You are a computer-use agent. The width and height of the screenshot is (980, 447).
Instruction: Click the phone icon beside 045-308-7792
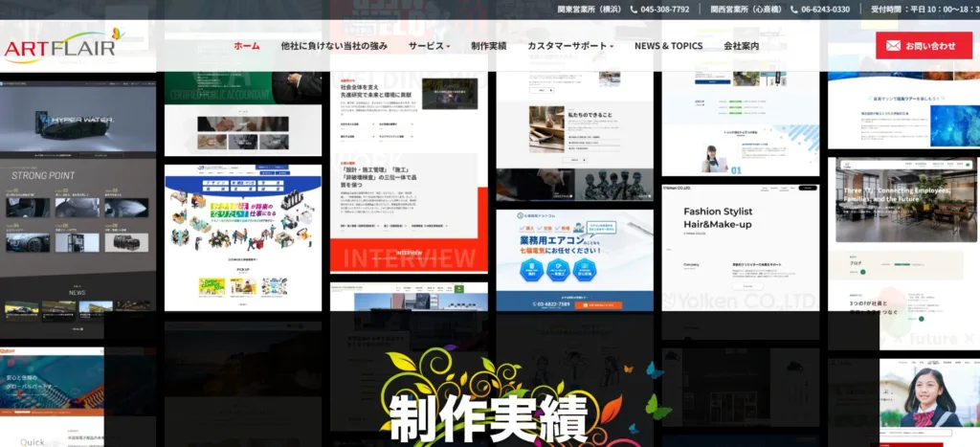[634, 10]
